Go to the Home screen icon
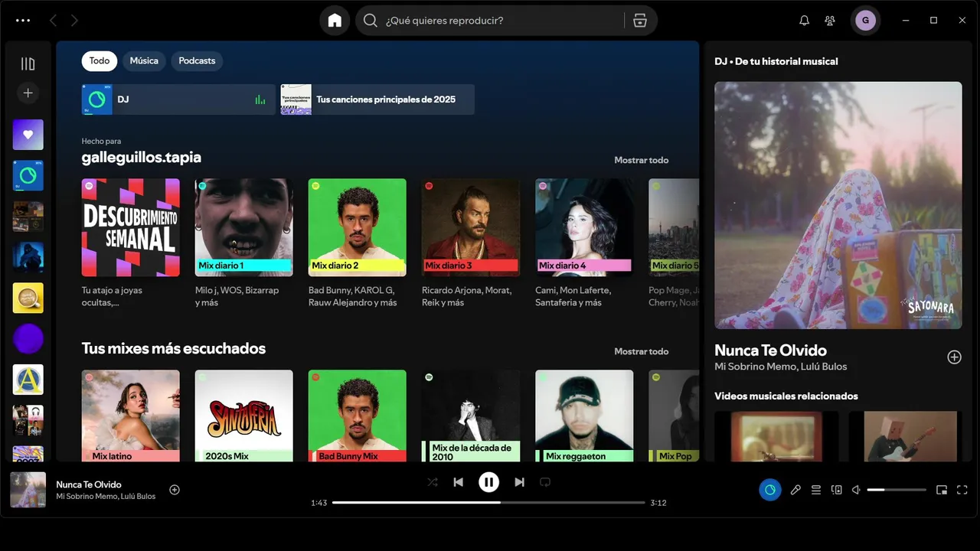This screenshot has height=551, width=980. (x=335, y=21)
